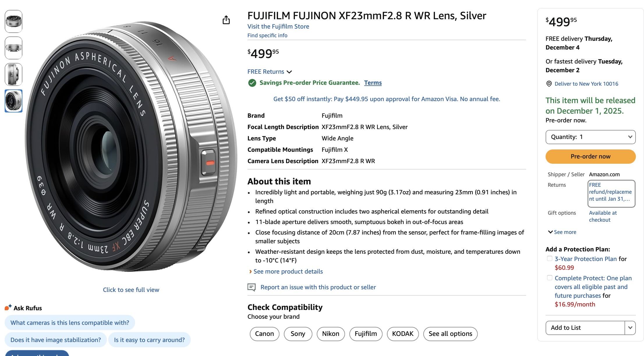Open the Add to List dropdown arrow
Viewport: 644px width, 356px height.
pos(631,327)
